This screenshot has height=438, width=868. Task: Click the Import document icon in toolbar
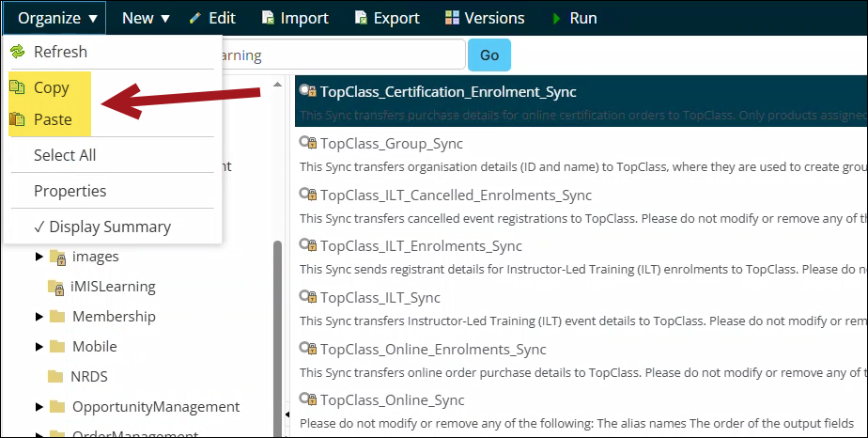pos(268,18)
